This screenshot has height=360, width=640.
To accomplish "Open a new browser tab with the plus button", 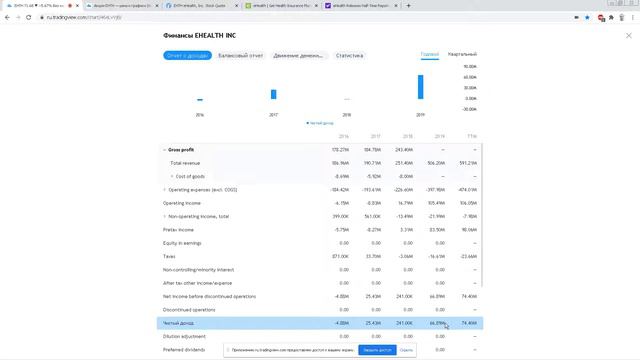I will (408, 6).
